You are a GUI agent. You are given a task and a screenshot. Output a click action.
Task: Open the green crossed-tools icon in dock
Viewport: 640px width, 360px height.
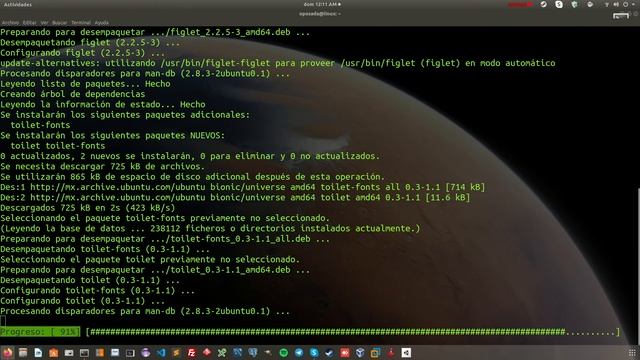(x=222, y=352)
